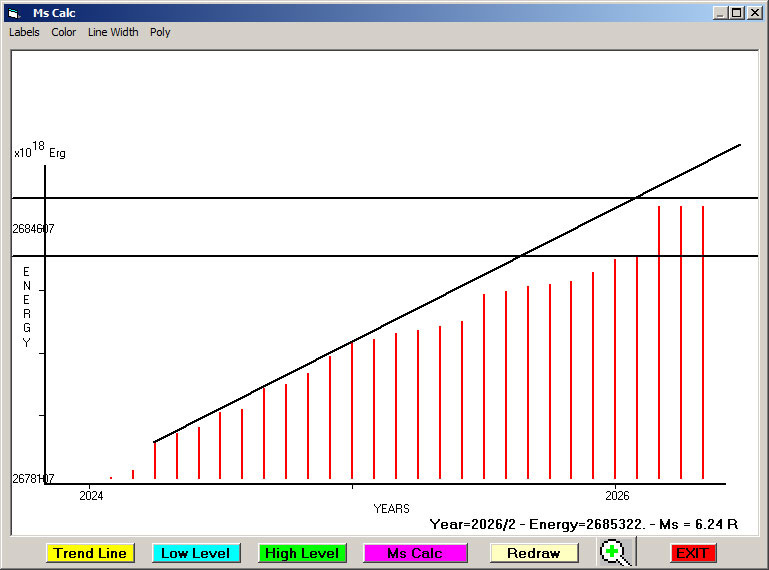
Task: Maximize the Ms Calc window
Action: 736,13
